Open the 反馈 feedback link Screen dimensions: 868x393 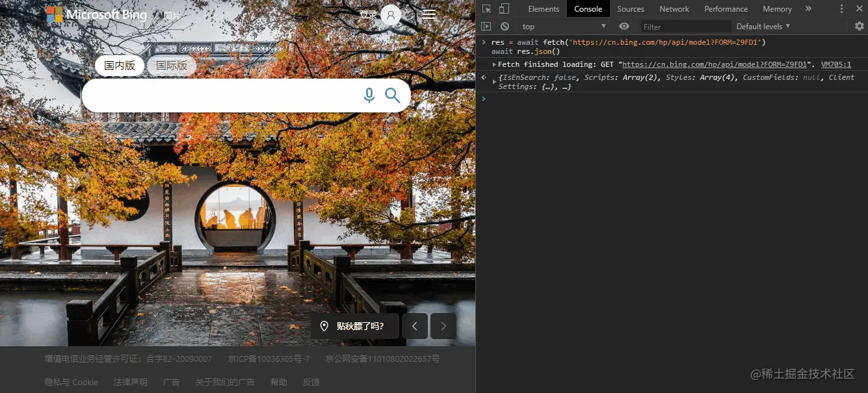[x=311, y=382]
